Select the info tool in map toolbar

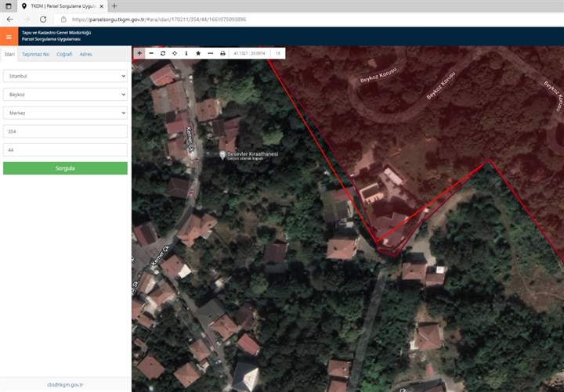point(186,53)
